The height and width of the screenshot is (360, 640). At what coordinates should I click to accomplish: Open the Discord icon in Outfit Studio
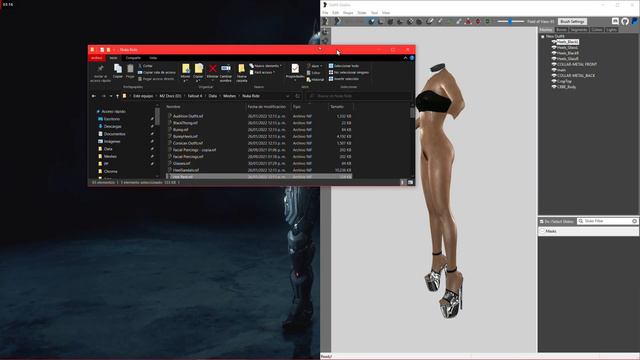[615, 21]
